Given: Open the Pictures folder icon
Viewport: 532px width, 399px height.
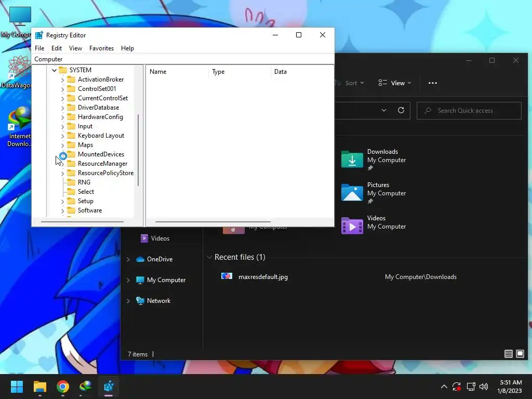Looking at the screenshot, I should (352, 192).
